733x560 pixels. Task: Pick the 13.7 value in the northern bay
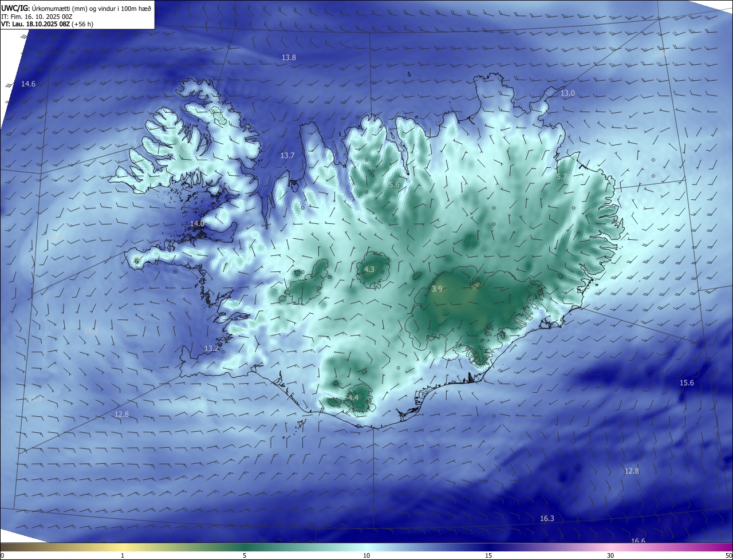[x=287, y=155]
